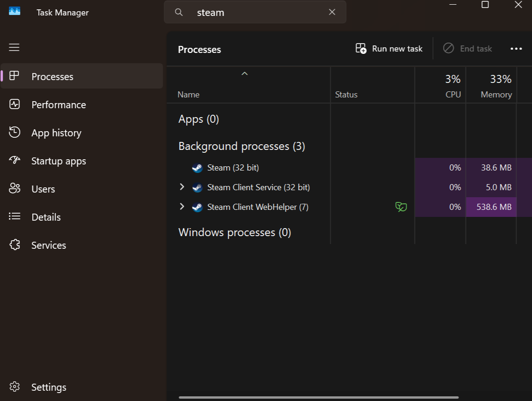Click the Task Manager app logo icon

point(15,11)
